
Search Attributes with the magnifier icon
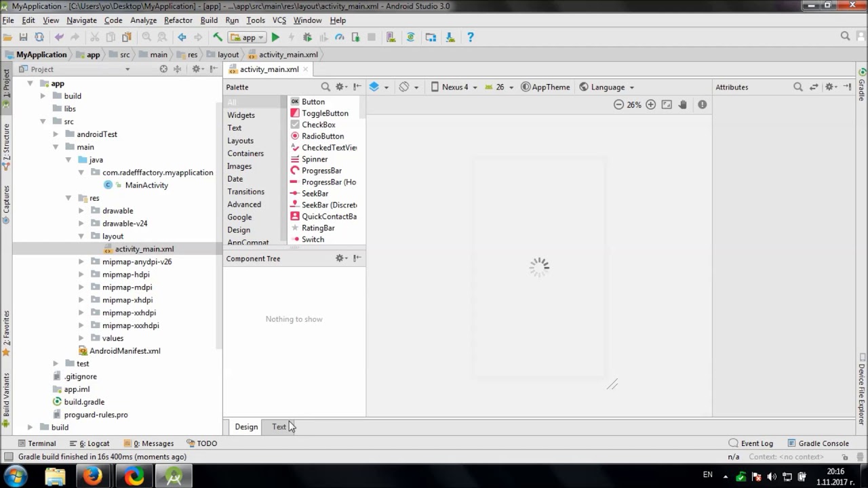[x=798, y=87]
